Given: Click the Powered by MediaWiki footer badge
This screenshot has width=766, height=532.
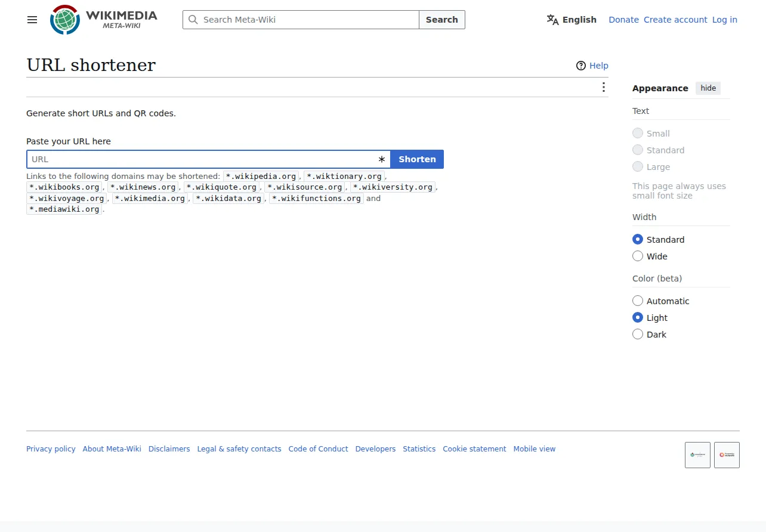Looking at the screenshot, I should [727, 455].
